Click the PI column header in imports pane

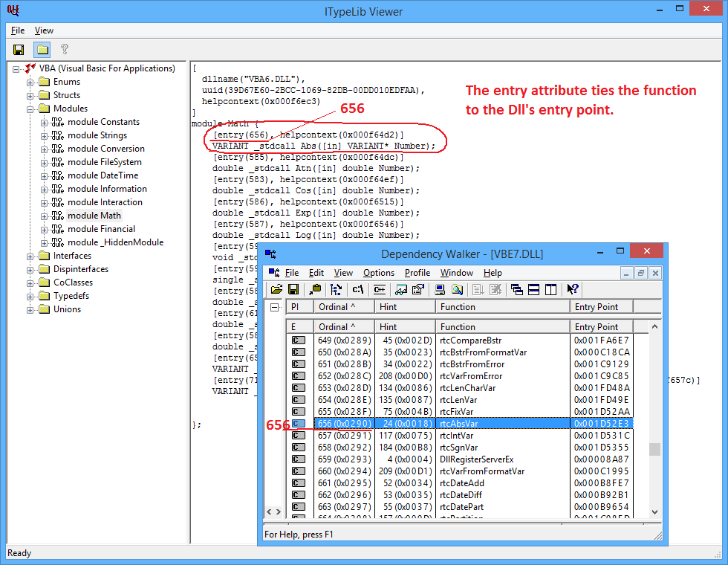tap(299, 306)
